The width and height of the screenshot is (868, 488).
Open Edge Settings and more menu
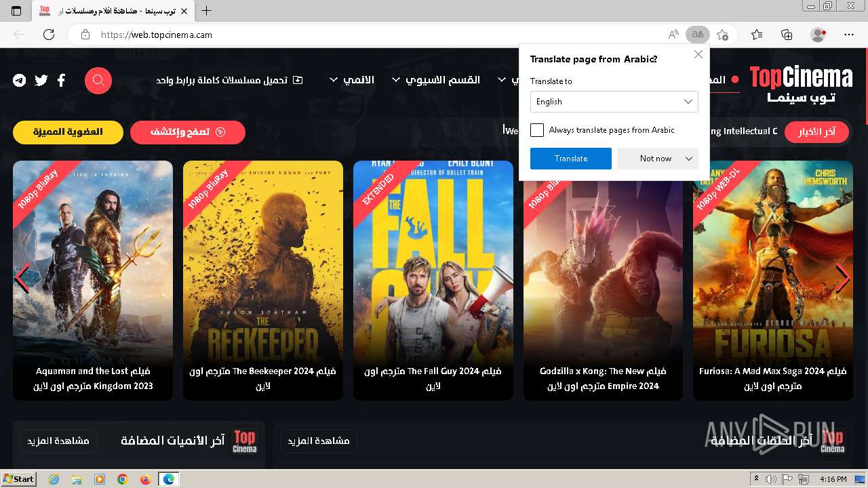click(x=849, y=35)
